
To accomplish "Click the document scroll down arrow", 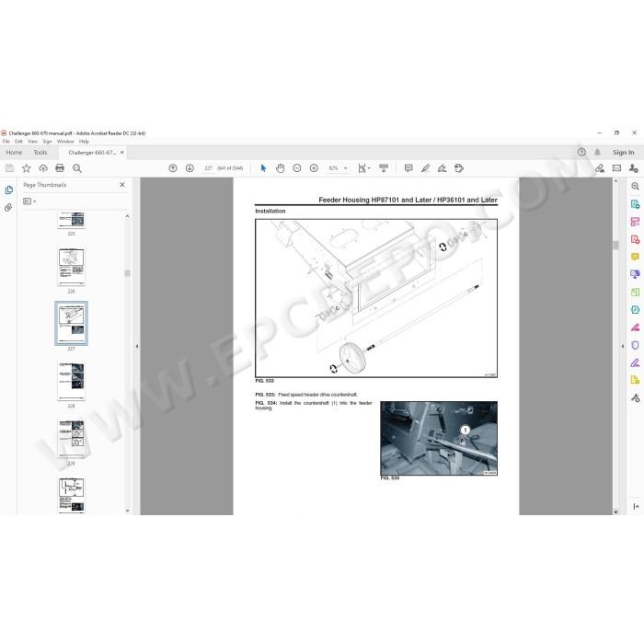I will pyautogui.click(x=615, y=512).
